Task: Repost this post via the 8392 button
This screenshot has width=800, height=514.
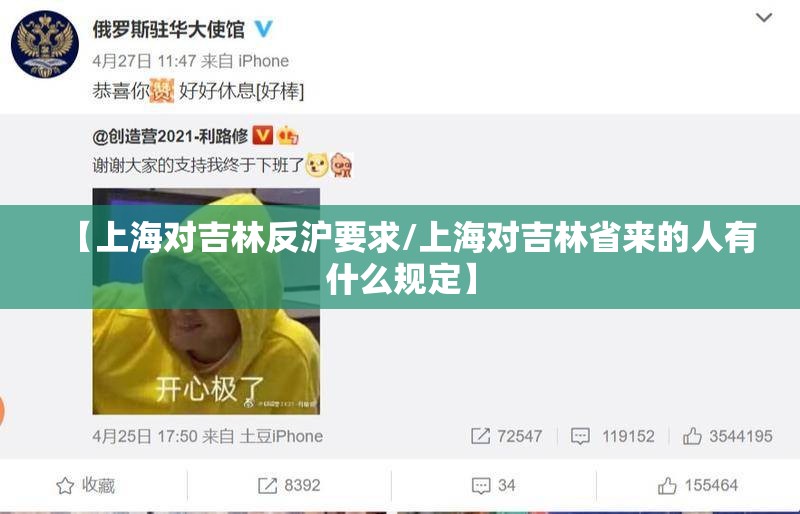Action: point(289,485)
